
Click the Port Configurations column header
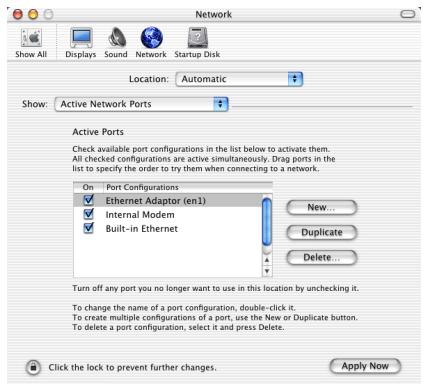coord(188,187)
